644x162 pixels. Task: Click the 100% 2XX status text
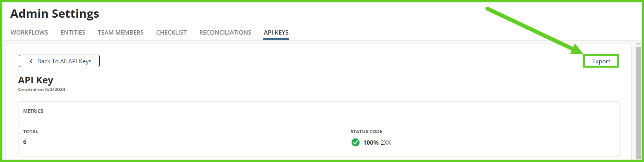coord(377,143)
